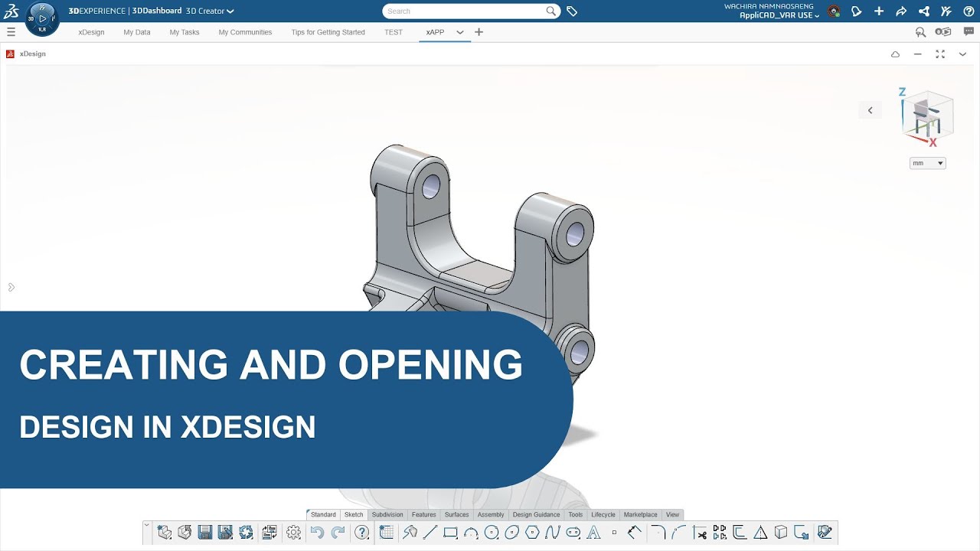
Task: Collapse the view cube panel arrow
Action: click(870, 110)
